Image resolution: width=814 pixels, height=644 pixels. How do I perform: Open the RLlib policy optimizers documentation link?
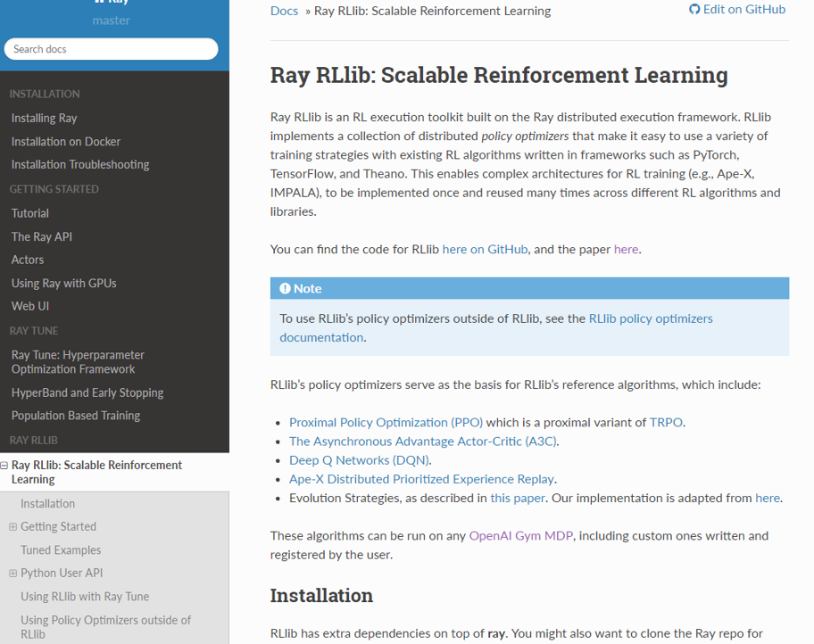click(x=650, y=318)
